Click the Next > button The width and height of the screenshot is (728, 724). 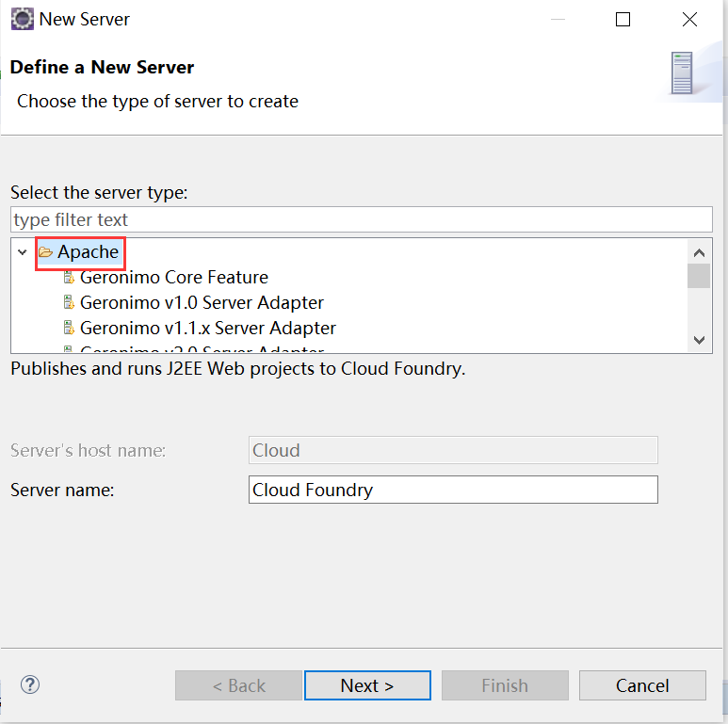coord(367,685)
